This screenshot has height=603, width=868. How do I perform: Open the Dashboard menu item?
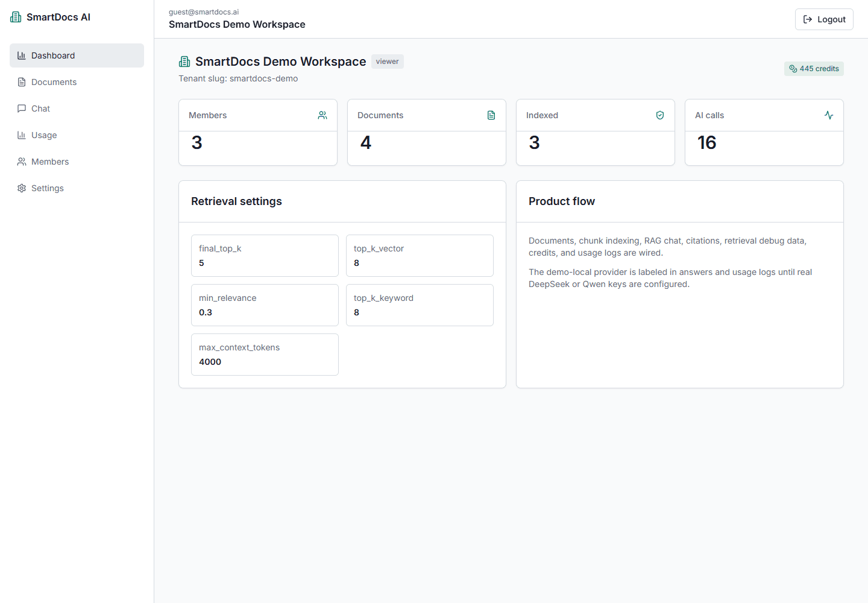tap(77, 55)
